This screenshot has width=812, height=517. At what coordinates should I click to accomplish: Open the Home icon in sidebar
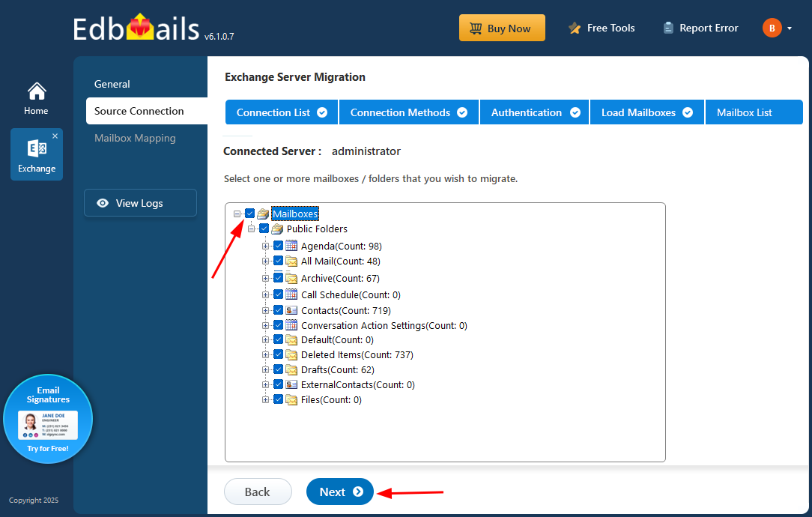point(36,98)
